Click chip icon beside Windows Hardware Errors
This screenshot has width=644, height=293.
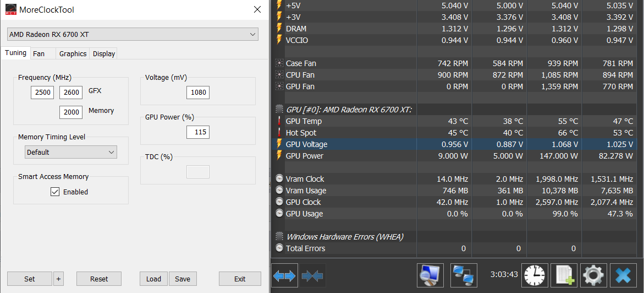279,237
